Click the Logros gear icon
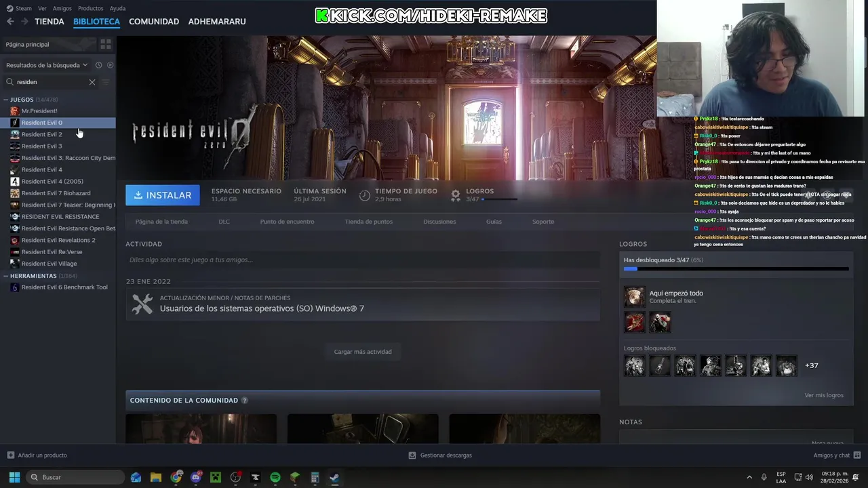Viewport: 868px width, 488px height. tap(456, 195)
